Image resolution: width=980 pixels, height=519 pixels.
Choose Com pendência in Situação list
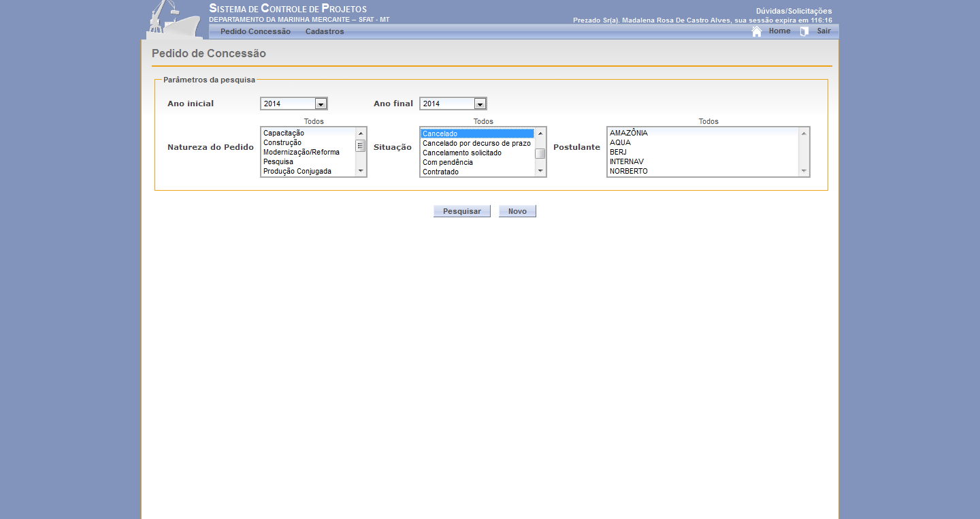(448, 162)
